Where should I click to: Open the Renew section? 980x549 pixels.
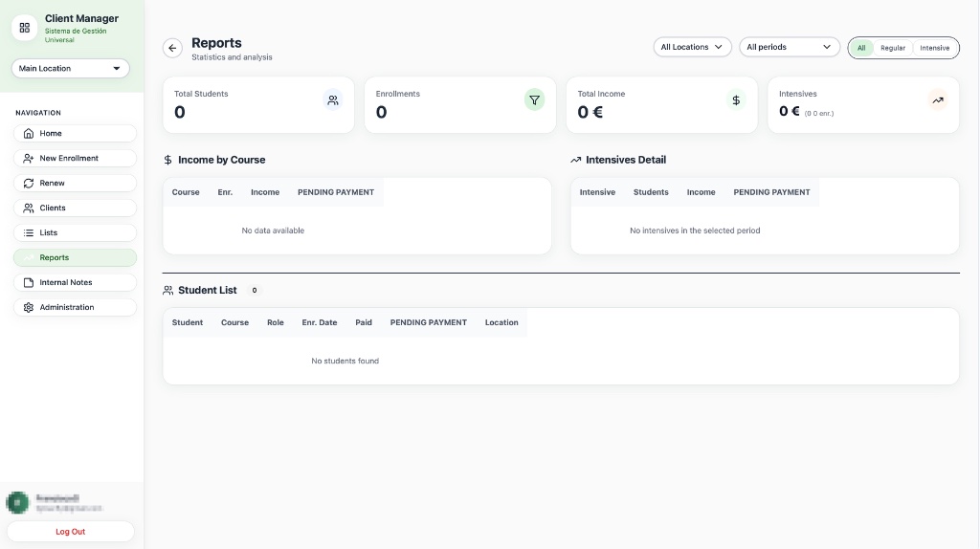point(75,183)
